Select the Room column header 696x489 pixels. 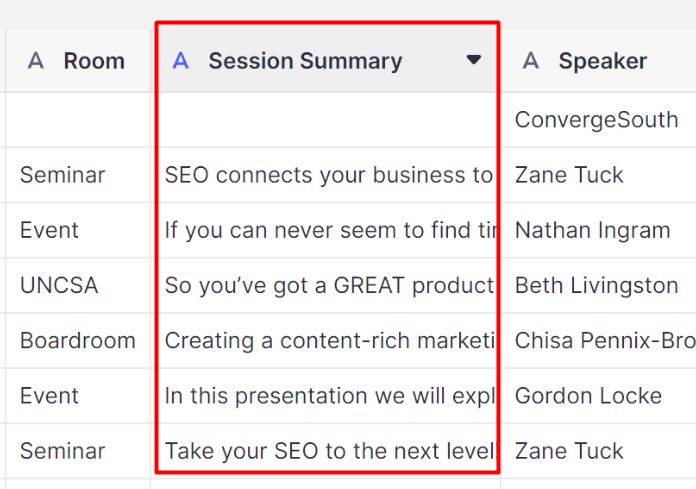pos(78,60)
